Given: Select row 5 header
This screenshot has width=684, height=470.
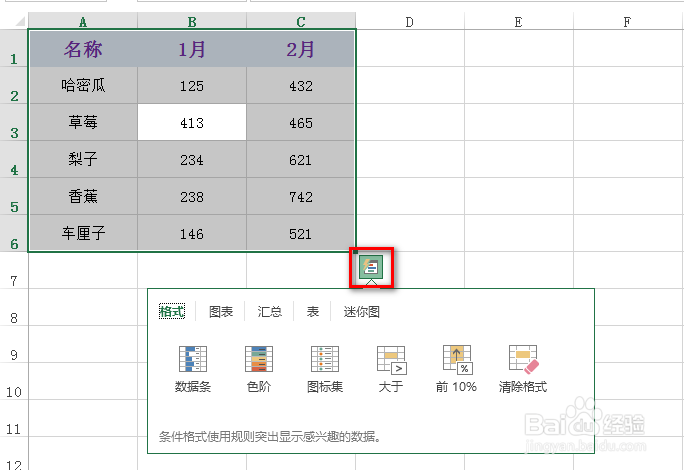Looking at the screenshot, I should [x=14, y=196].
